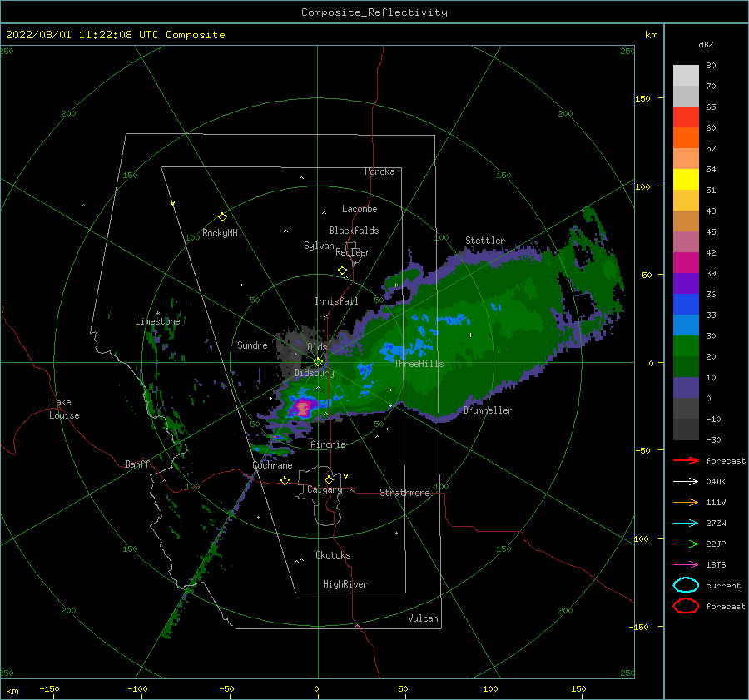This screenshot has height=700, width=749.
Task: Click the 04DK legend text
Action: [716, 481]
